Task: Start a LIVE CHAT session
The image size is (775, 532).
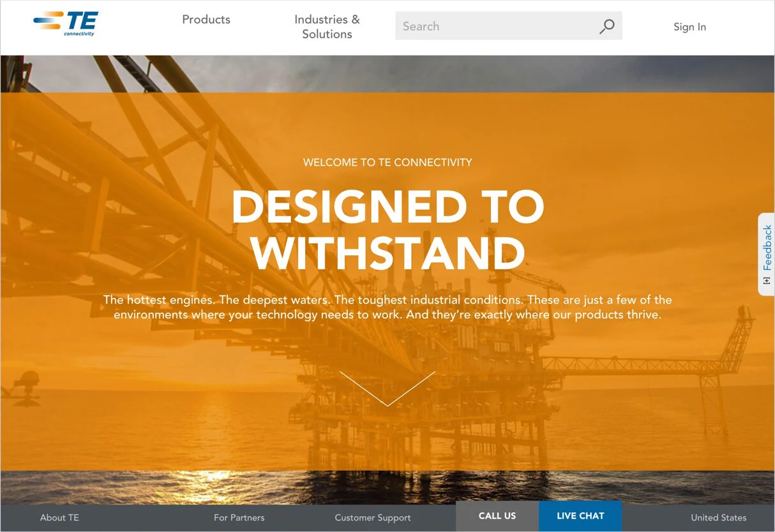Action: [580, 516]
